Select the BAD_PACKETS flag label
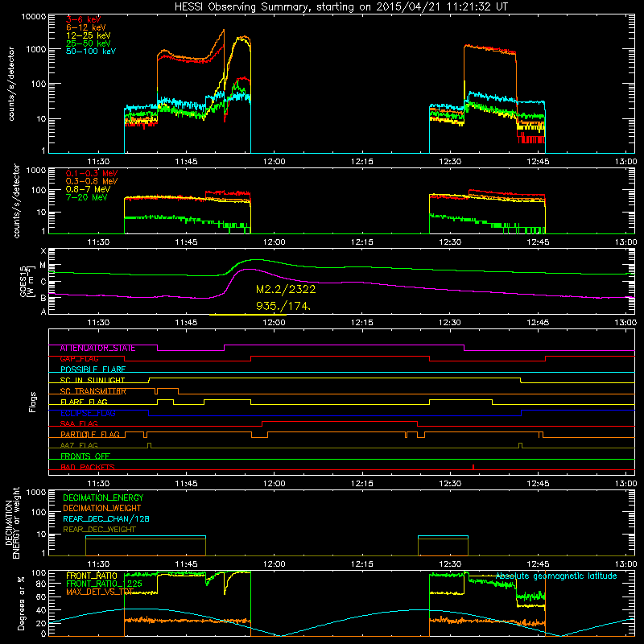Viewport: 644px width, 644px height. tap(88, 468)
